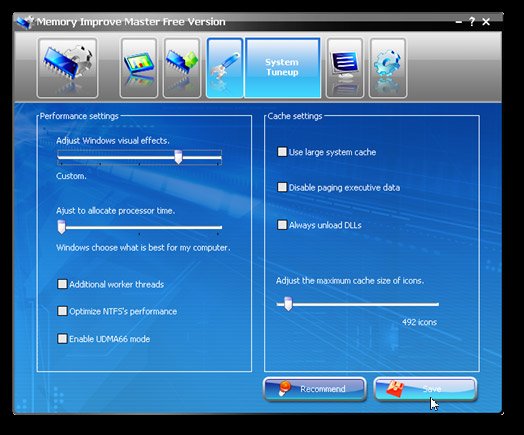Click the 'Memory Improve Master Free Version' title
This screenshot has height=435, width=524.
click(x=131, y=22)
